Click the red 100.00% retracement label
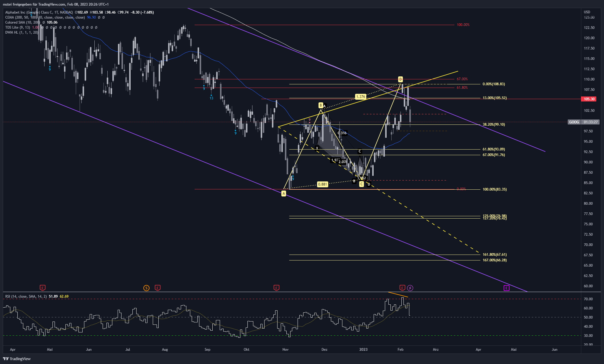 coord(463,25)
